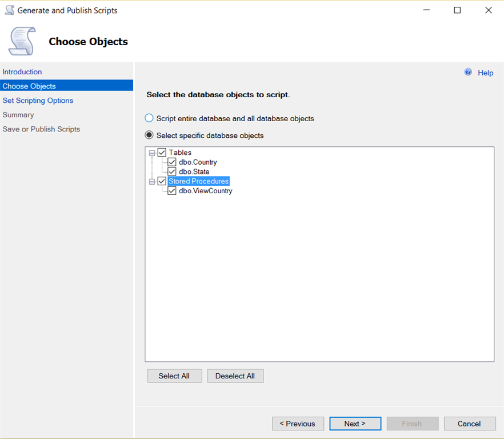Click the title bar script icon
Screen dimensions: 504x439
tap(9, 10)
